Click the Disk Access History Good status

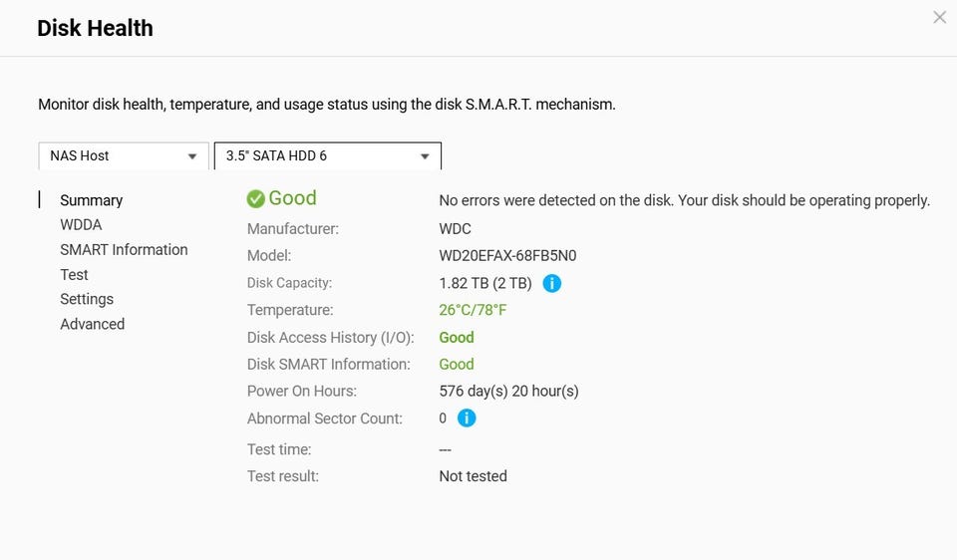457,338
